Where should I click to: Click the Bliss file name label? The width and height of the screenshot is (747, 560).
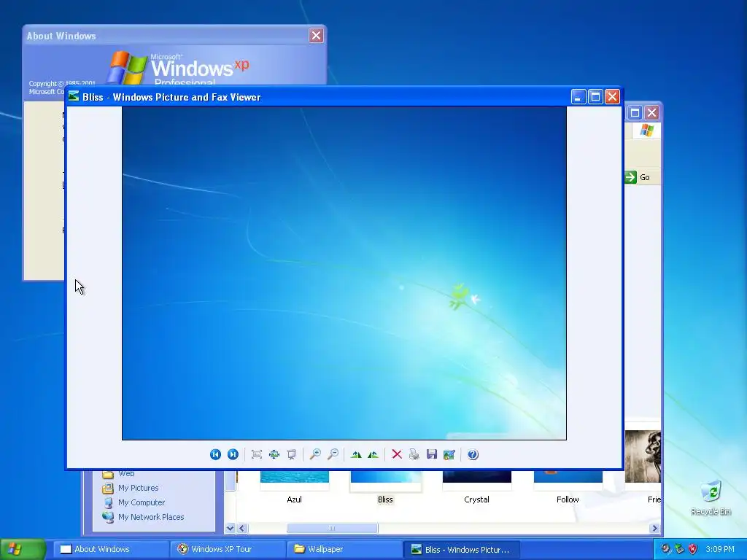point(385,499)
